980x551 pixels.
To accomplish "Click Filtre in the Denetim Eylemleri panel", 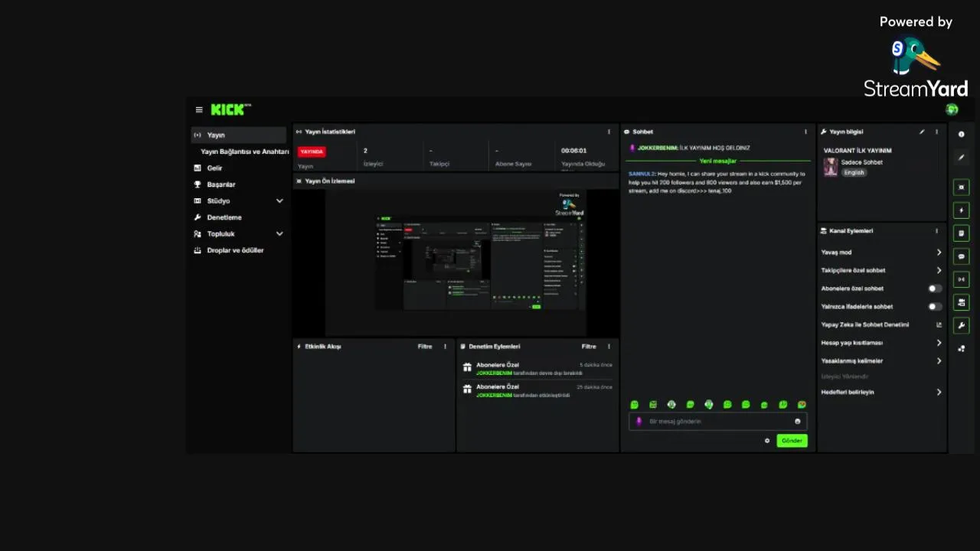I will [x=589, y=347].
